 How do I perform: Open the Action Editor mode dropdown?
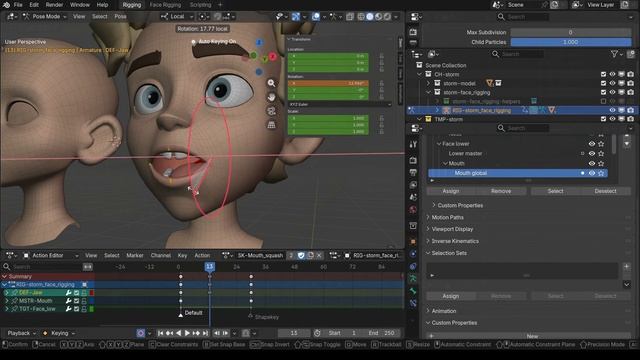[50, 256]
